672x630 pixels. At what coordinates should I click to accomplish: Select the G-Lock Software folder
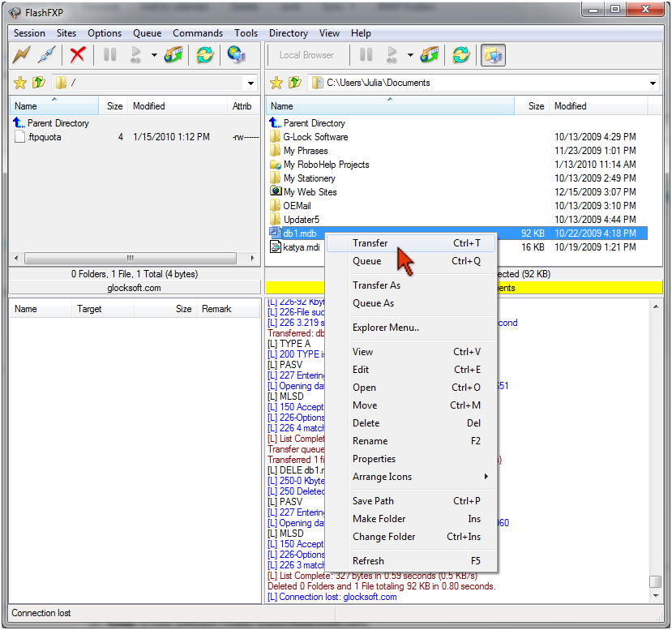[x=315, y=137]
